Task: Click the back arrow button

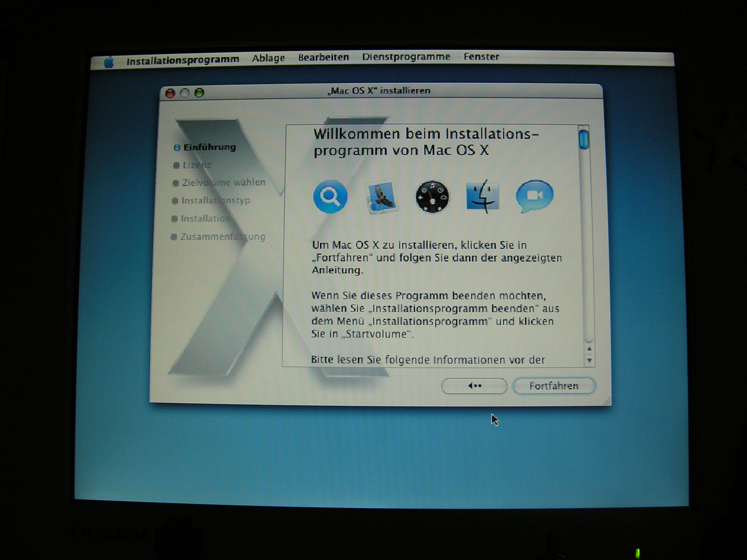Action: [x=474, y=385]
